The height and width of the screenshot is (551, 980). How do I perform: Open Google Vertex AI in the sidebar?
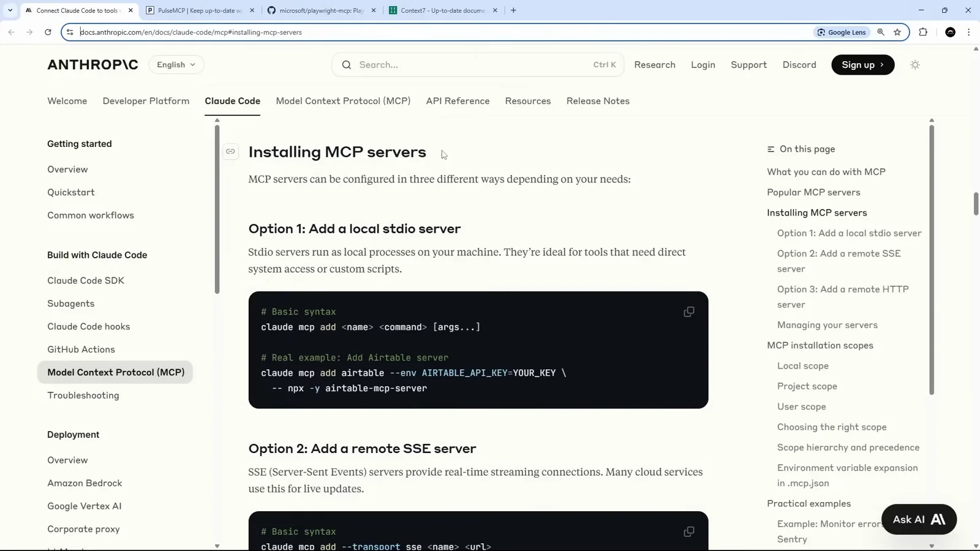pyautogui.click(x=85, y=506)
